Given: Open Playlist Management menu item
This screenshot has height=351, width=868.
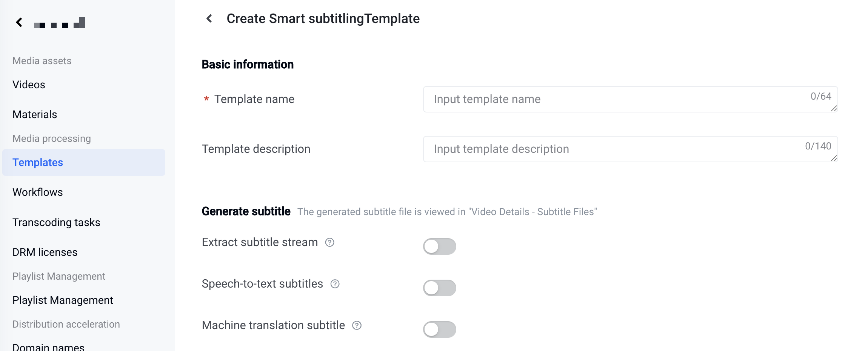Looking at the screenshot, I should pyautogui.click(x=63, y=300).
